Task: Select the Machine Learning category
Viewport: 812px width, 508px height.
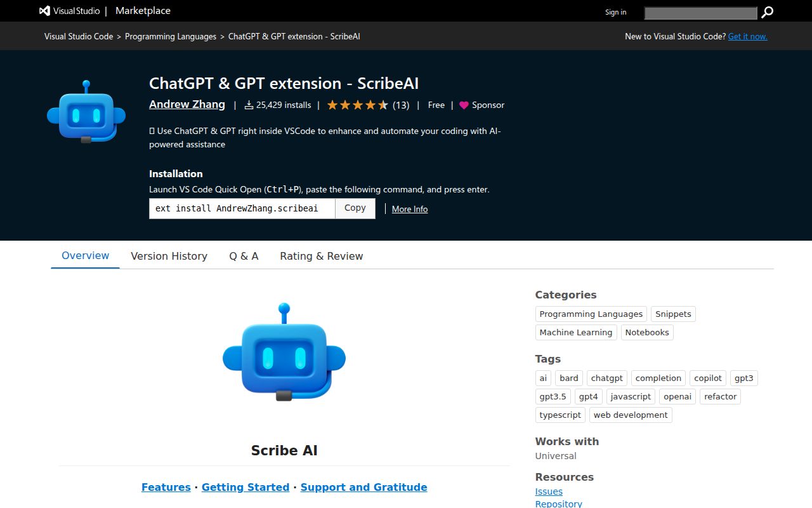Action: 576,332
